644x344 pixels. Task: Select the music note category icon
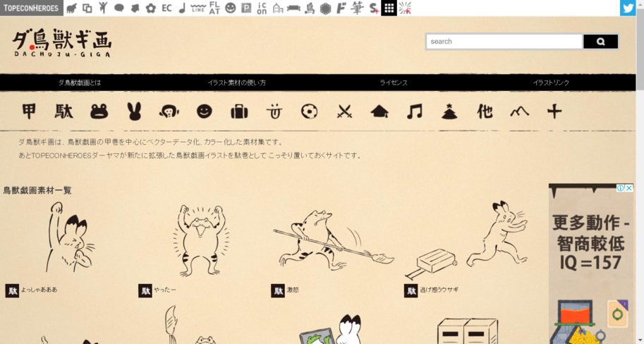[x=415, y=112]
